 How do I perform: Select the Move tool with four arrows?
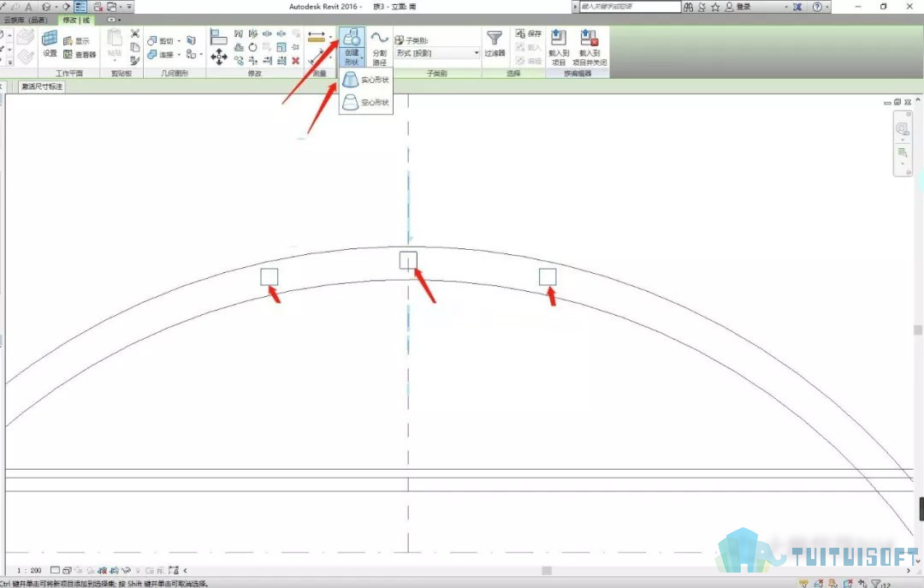(x=219, y=57)
